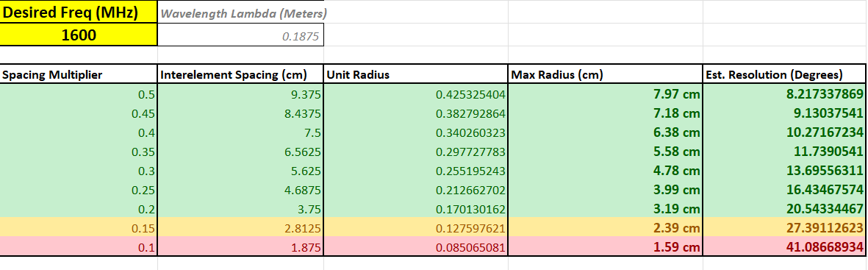The height and width of the screenshot is (270, 868).
Task: Select interelement spacing value 7.5
Action: tap(241, 133)
